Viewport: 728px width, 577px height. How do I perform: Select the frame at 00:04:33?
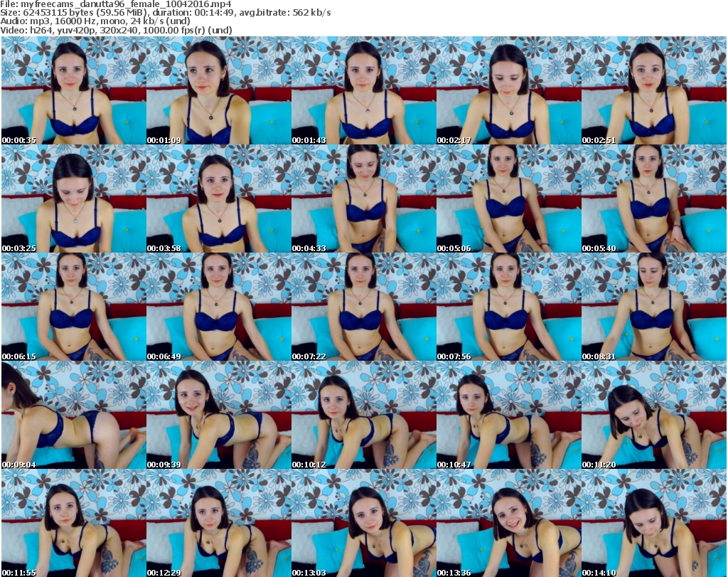tap(363, 199)
